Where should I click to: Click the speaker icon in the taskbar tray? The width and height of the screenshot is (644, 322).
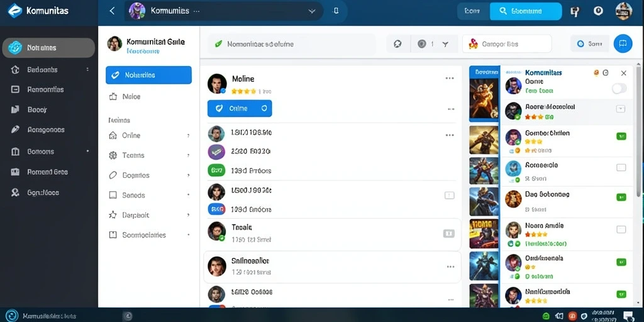pos(559,316)
